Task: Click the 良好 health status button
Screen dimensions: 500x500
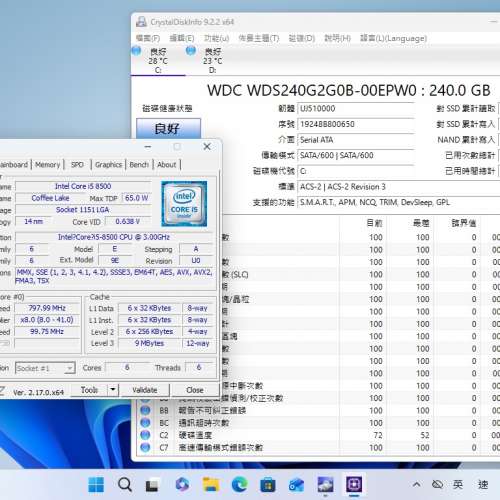Action: click(x=168, y=128)
